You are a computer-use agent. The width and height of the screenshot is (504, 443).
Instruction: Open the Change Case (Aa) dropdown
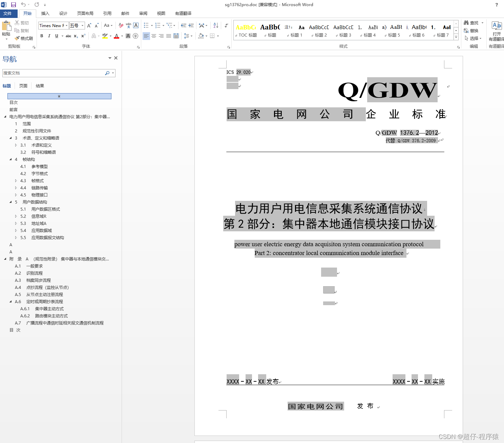108,25
